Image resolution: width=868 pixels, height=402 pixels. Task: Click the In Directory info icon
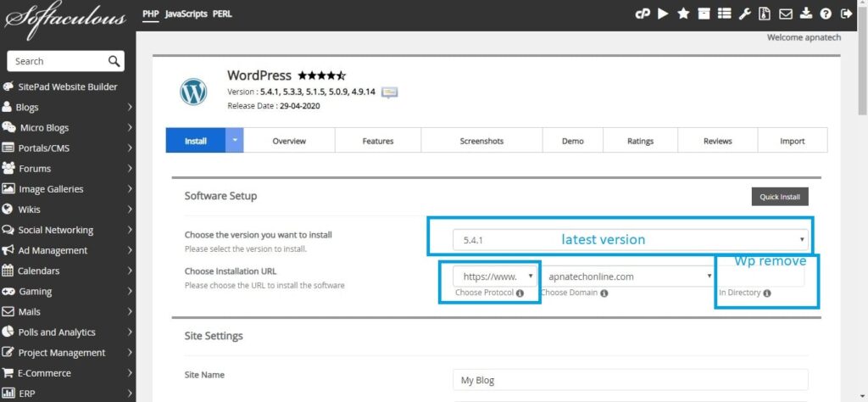tap(766, 293)
